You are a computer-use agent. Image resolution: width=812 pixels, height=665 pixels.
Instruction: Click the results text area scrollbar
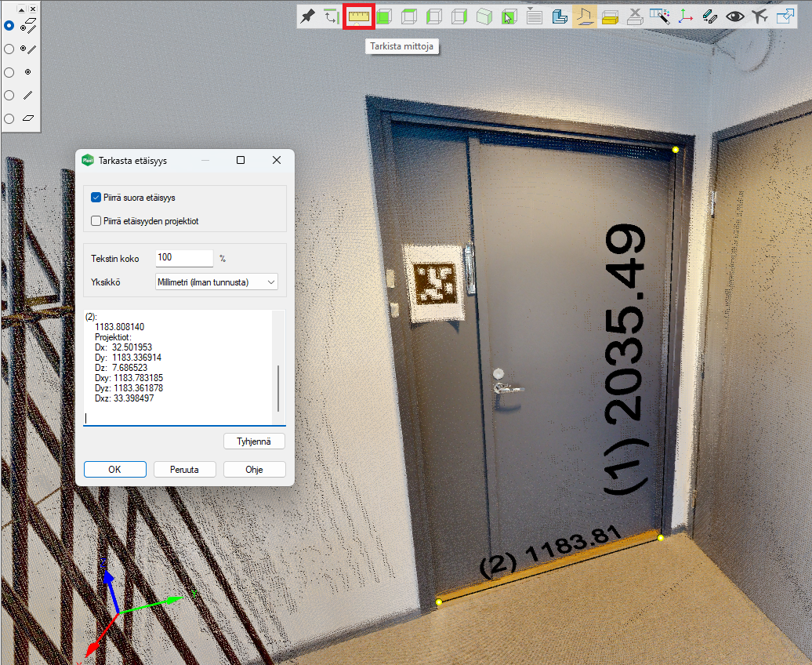pyautogui.click(x=278, y=383)
